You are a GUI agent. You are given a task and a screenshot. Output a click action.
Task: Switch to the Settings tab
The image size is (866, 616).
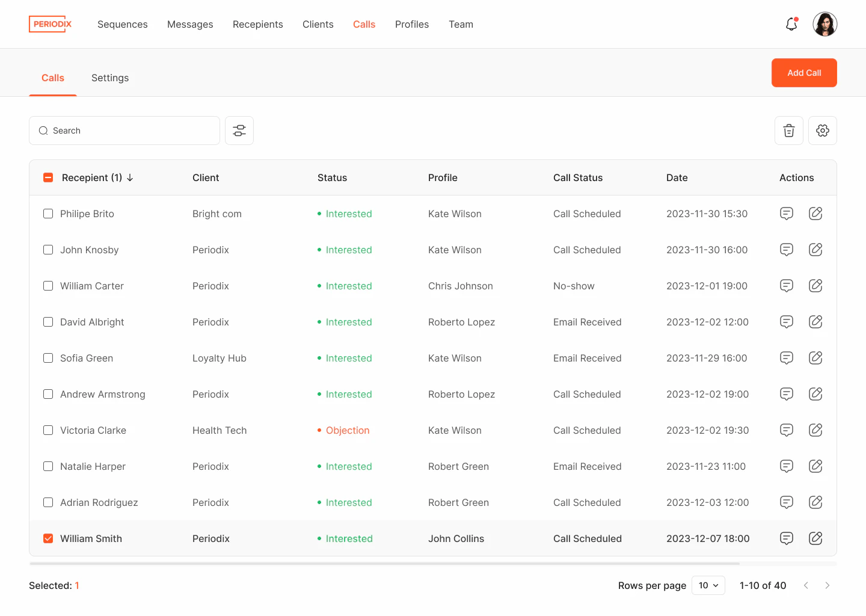click(x=110, y=78)
